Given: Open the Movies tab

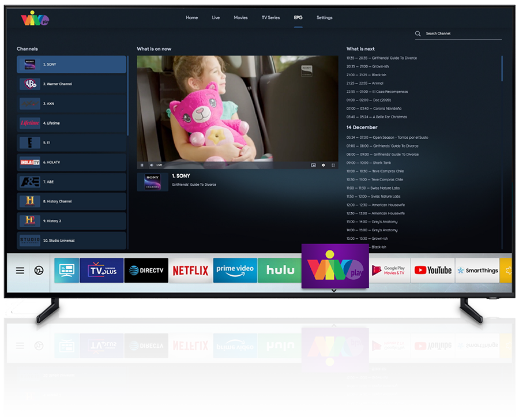Looking at the screenshot, I should coord(240,18).
